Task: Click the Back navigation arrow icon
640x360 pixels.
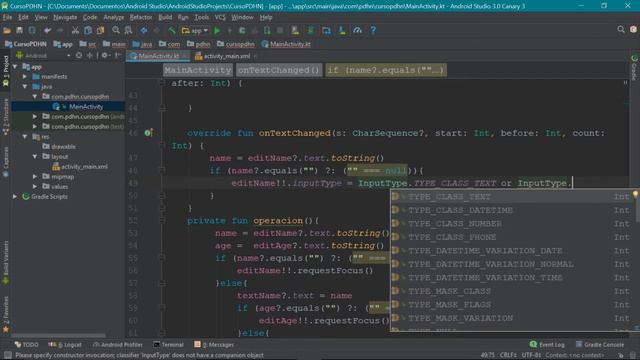Action: tap(144, 31)
